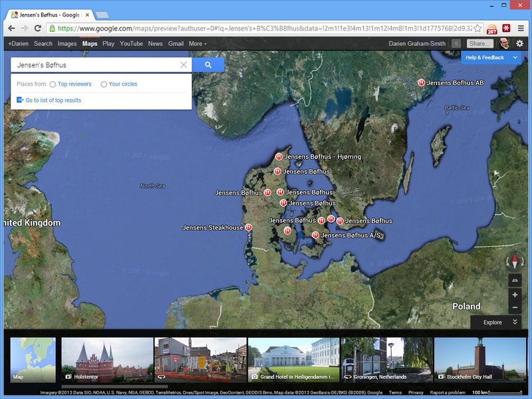The height and width of the screenshot is (399, 532).
Task: Bookmark this page with the star icon
Action: (x=477, y=29)
